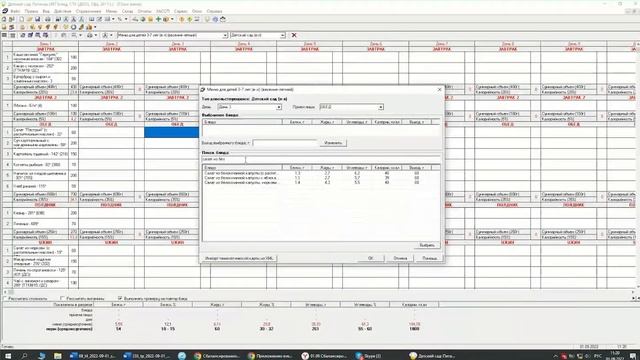The width and height of the screenshot is (640, 360).
Task: Open the Правка menu
Action: (x=31, y=11)
